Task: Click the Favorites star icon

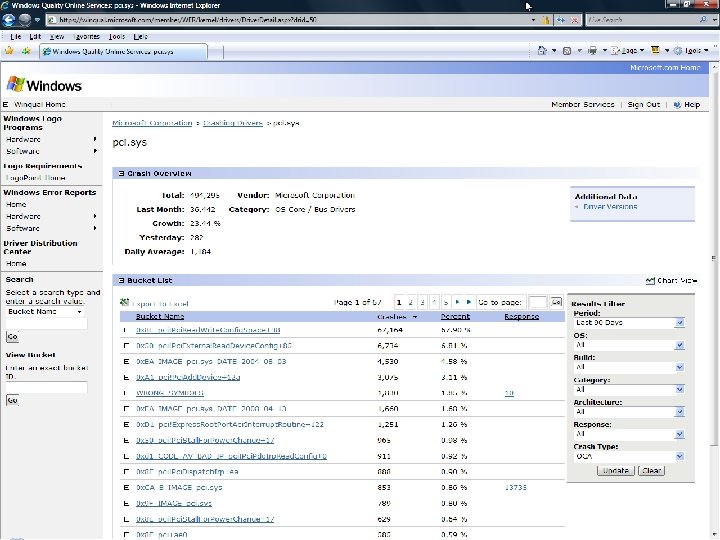Action: click(x=10, y=50)
